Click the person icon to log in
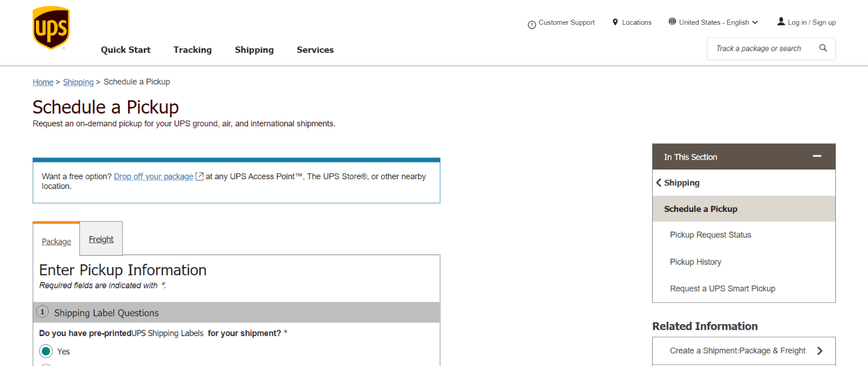The width and height of the screenshot is (868, 366). 781,21
